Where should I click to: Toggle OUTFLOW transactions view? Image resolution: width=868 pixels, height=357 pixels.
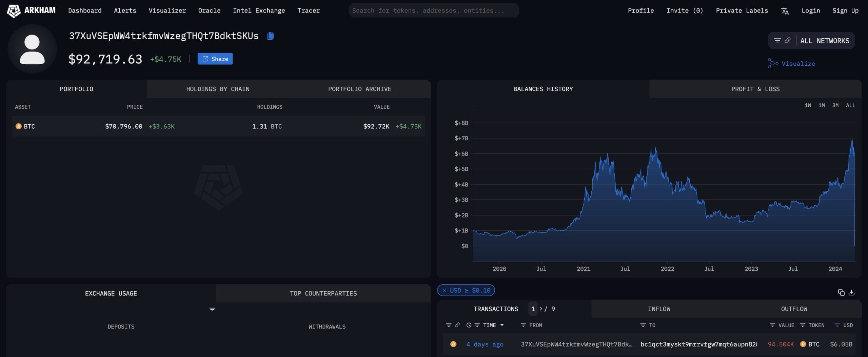coord(794,309)
